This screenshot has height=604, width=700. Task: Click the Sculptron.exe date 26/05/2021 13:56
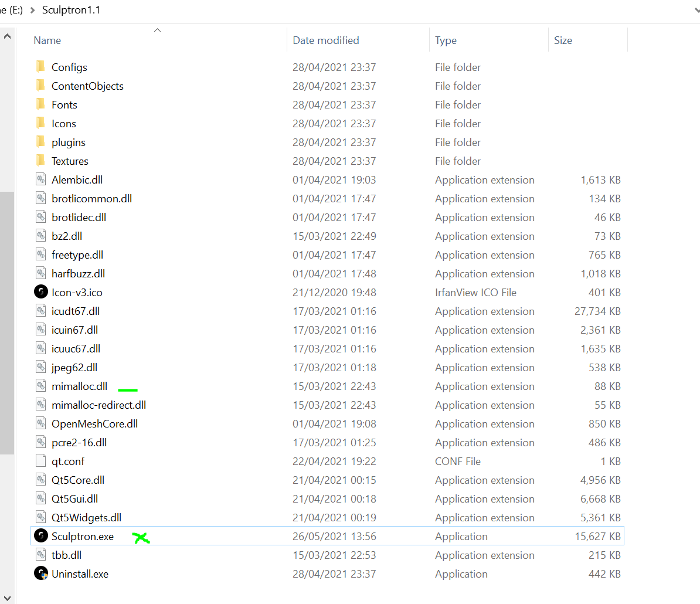click(334, 536)
